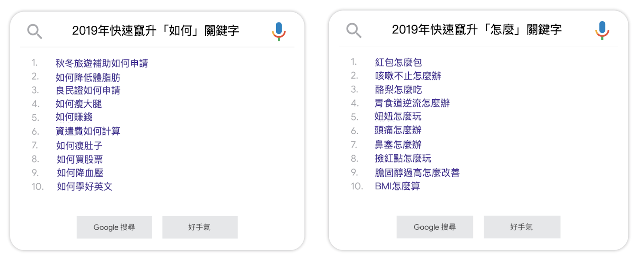Choose the 如何賺錢 keyword
Viewport: 644px width, 262px height.
(74, 117)
